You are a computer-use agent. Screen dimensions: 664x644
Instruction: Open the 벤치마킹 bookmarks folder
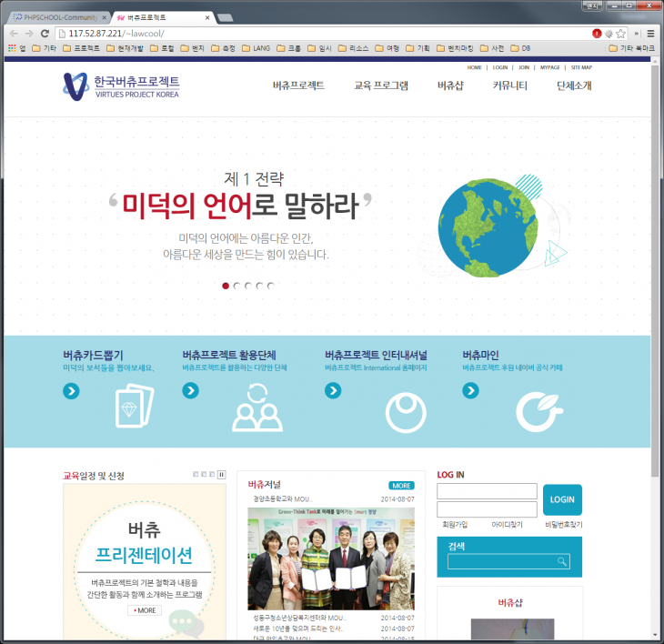point(455,48)
